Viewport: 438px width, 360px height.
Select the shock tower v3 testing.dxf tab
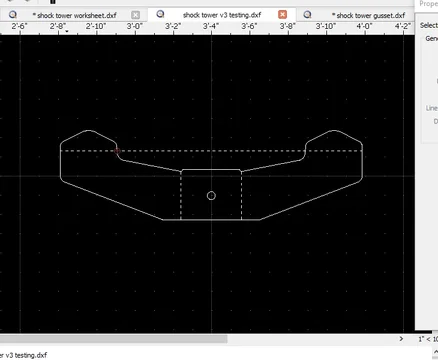(x=222, y=15)
